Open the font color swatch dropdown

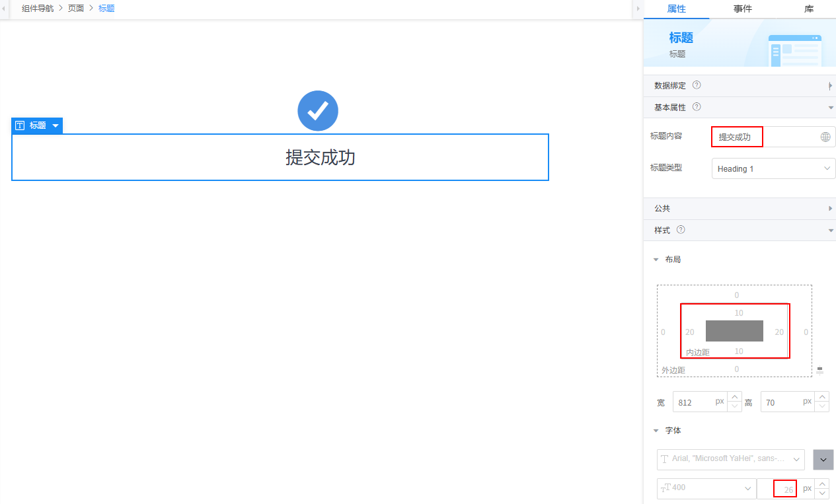823,459
